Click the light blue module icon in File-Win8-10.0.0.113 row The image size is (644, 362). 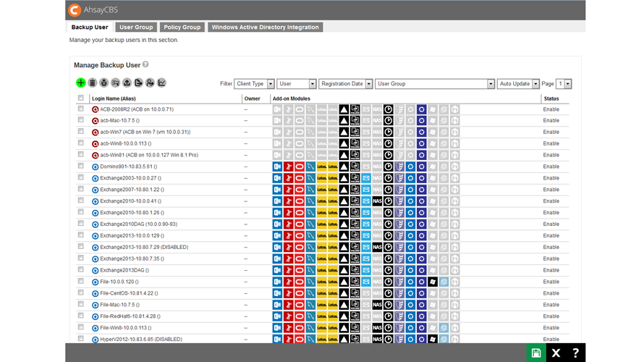coord(444,328)
